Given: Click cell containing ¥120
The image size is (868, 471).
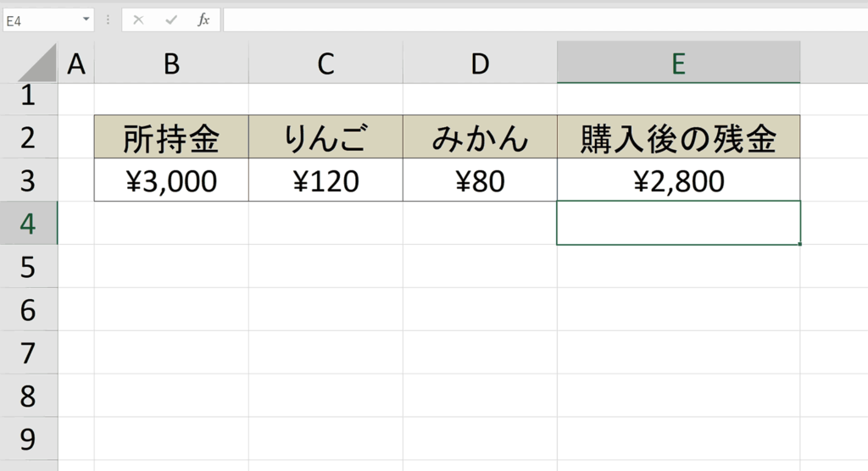Looking at the screenshot, I should point(325,181).
